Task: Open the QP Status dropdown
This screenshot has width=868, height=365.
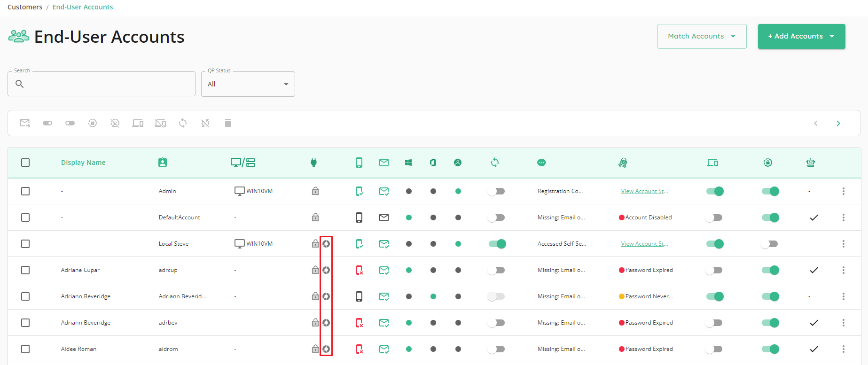Action: coord(248,84)
